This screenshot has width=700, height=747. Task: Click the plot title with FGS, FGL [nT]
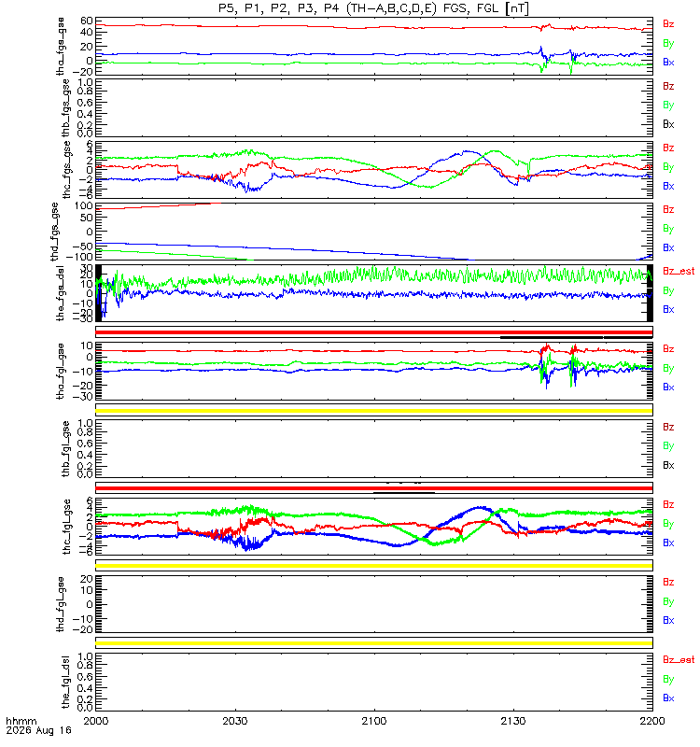[374, 8]
